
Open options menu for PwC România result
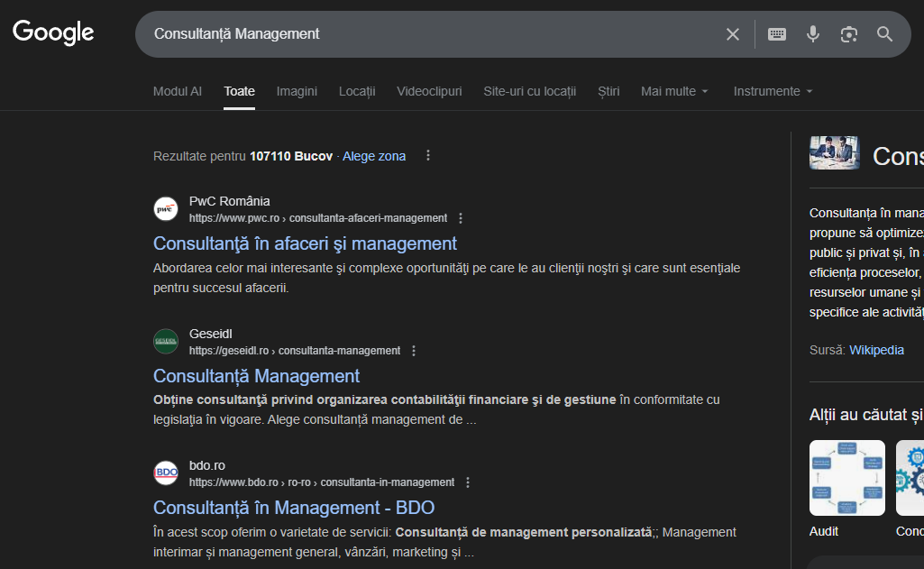(x=461, y=218)
